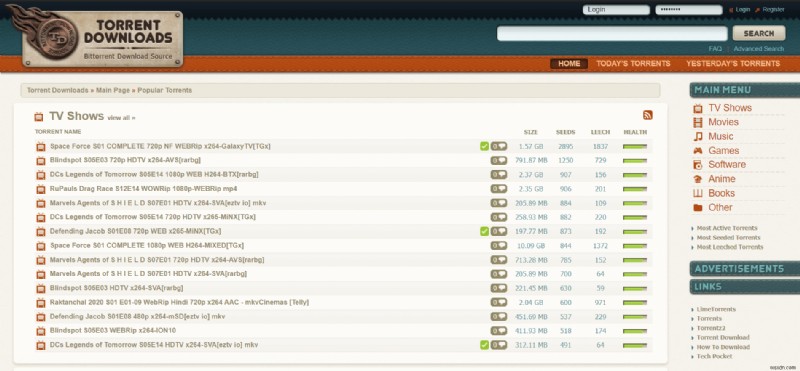The image size is (800, 371).
Task: Open Space Force S01 COMPLETE 1080p torrent
Action: click(147, 245)
